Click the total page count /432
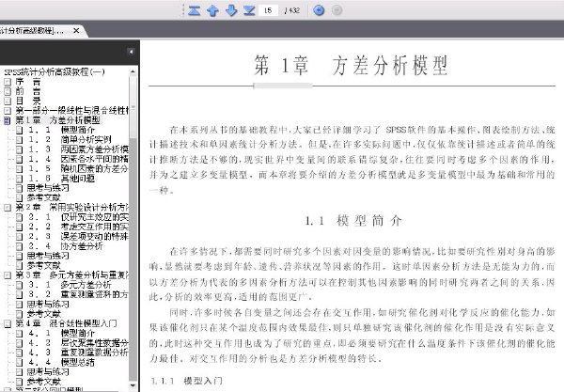The width and height of the screenshot is (564, 392). pos(291,10)
